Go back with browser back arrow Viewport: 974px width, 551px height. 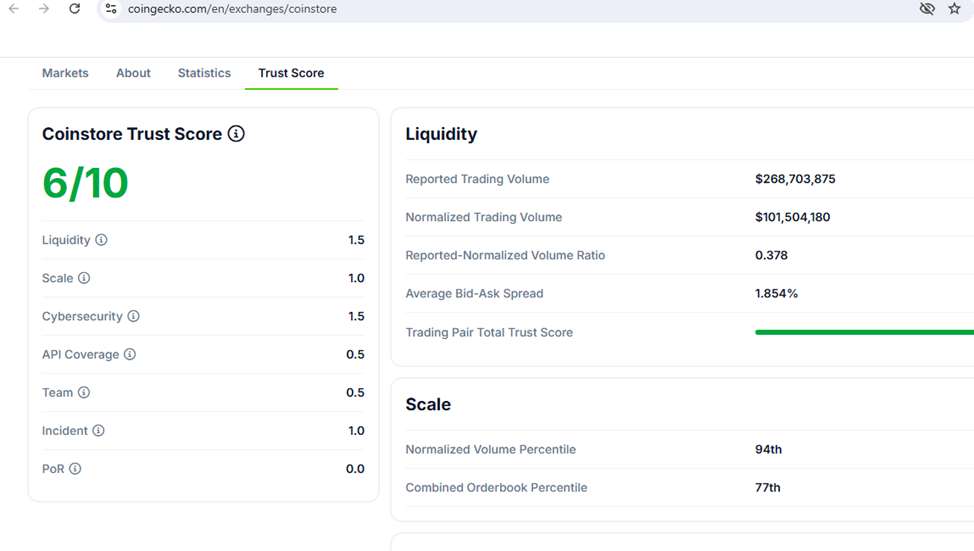[14, 9]
